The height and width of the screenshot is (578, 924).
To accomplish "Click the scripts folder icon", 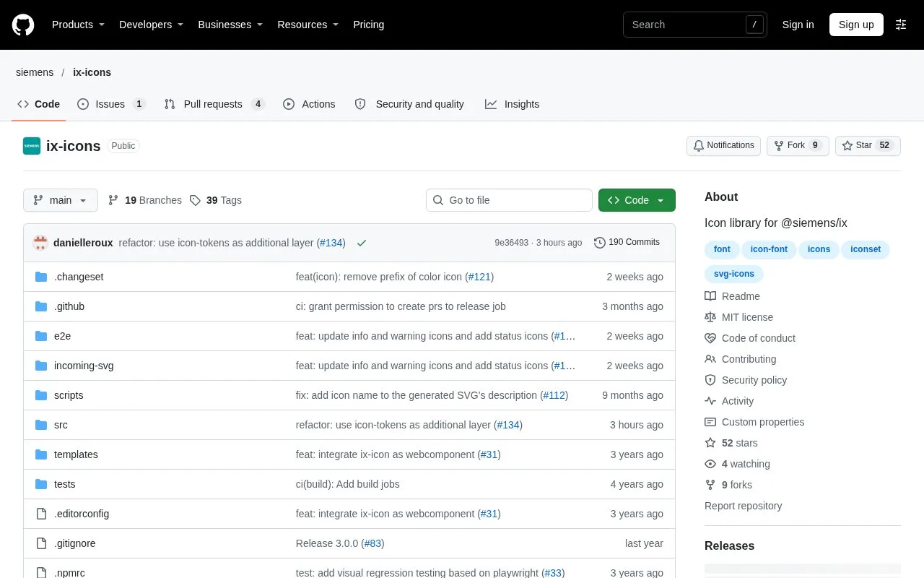I will [41, 395].
